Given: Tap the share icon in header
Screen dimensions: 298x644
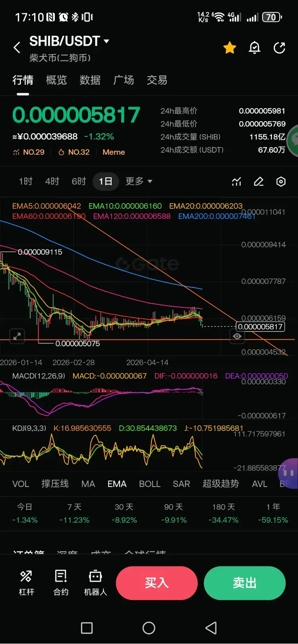Looking at the screenshot, I should 279,48.
